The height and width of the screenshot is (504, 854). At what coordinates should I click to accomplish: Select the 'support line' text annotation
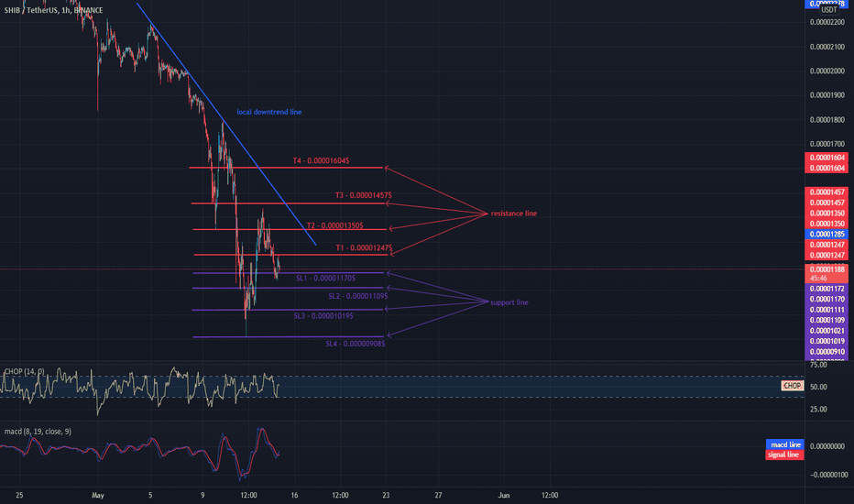509,302
